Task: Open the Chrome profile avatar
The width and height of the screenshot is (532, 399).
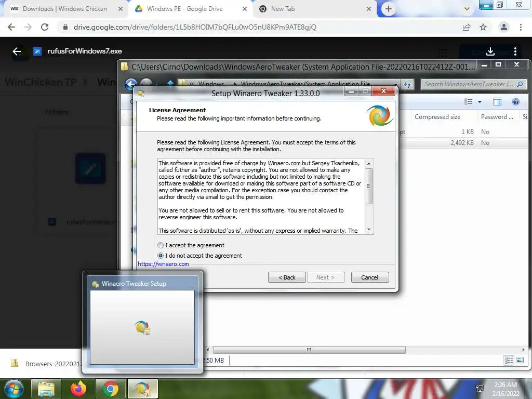Action: pyautogui.click(x=504, y=27)
